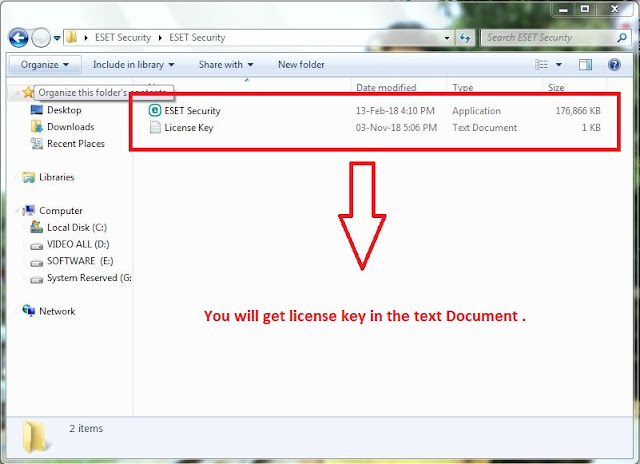Select the folder icon in address bar
The width and height of the screenshot is (640, 464).
[71, 38]
